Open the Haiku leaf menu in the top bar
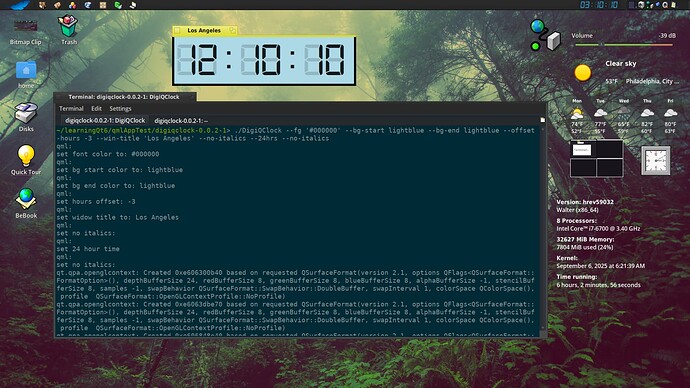 (20, 5)
